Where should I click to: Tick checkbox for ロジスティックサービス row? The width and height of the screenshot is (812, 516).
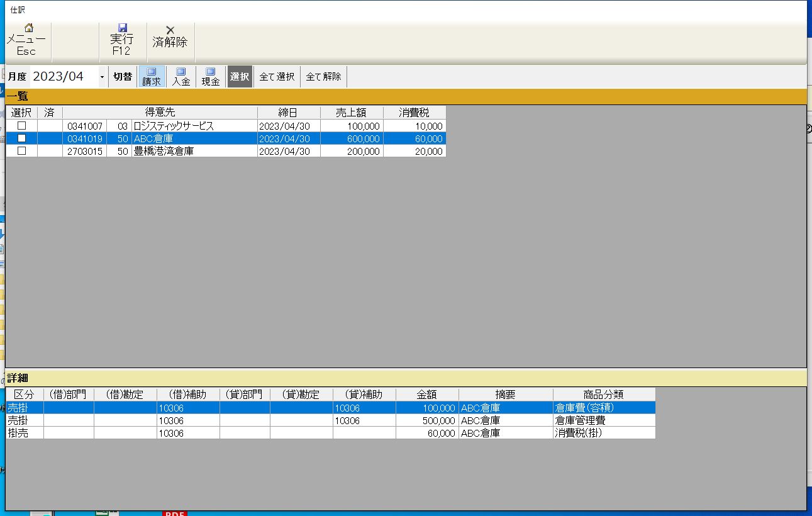(x=21, y=126)
